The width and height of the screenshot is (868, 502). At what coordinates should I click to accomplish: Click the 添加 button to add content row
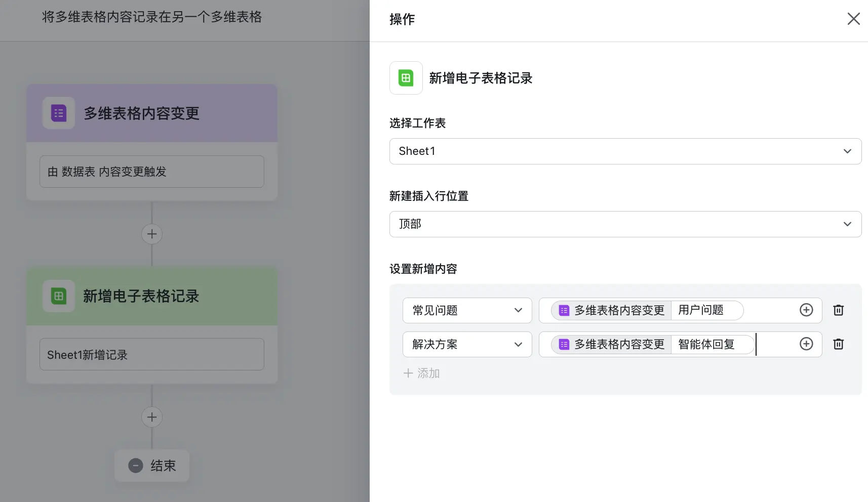coord(421,373)
